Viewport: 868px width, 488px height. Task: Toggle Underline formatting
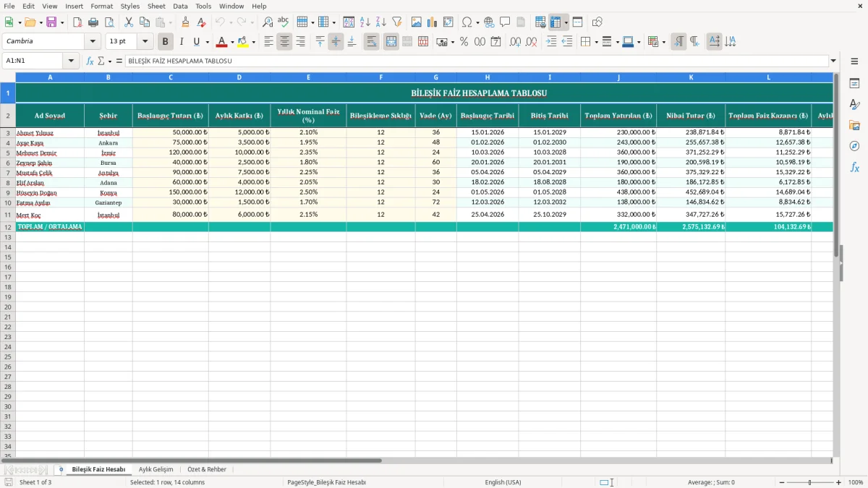(x=196, y=42)
